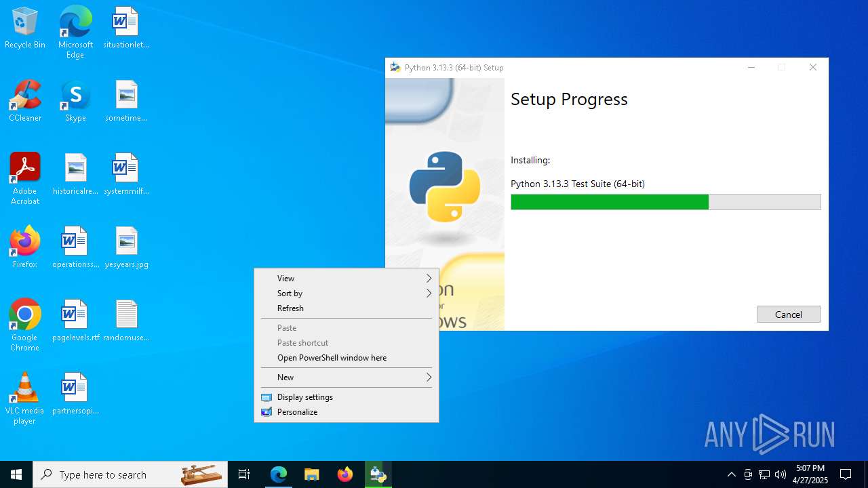Click in the taskbar search box
868x488 pixels.
[130, 474]
